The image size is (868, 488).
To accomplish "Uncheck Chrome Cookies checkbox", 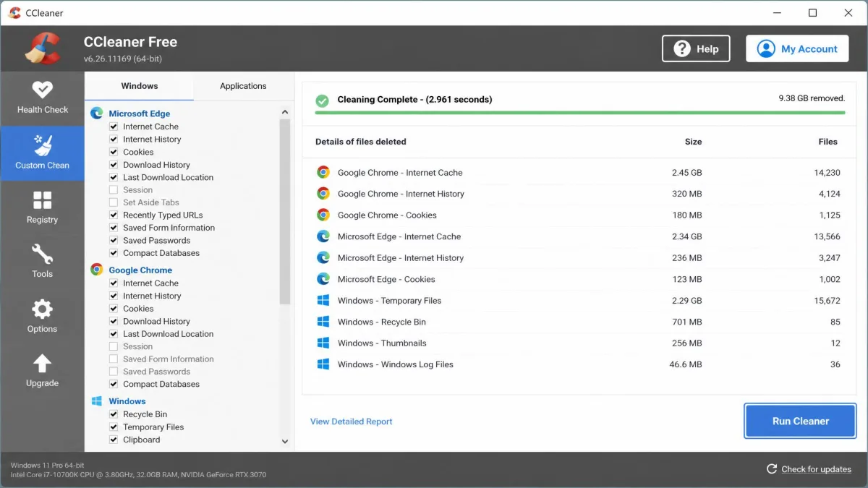I will [114, 309].
